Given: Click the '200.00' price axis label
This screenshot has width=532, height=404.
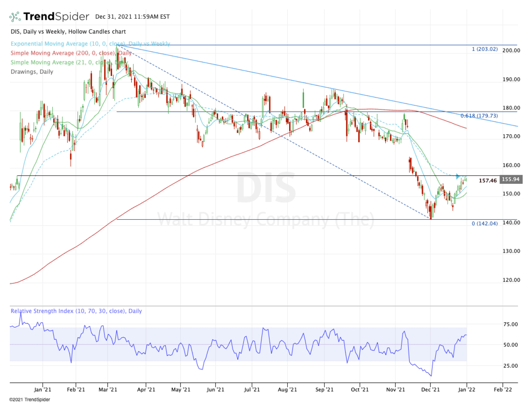Looking at the screenshot, I should point(511,50).
